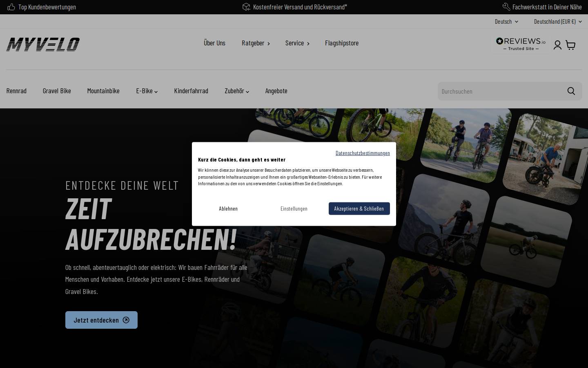The image size is (588, 368).
Task: Select the Mountainbike category
Action: pos(103,91)
